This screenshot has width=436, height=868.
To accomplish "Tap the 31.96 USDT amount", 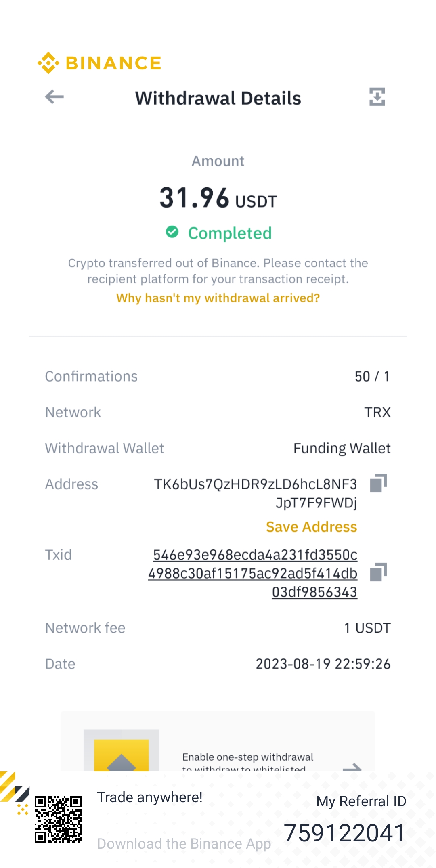I will 218,198.
